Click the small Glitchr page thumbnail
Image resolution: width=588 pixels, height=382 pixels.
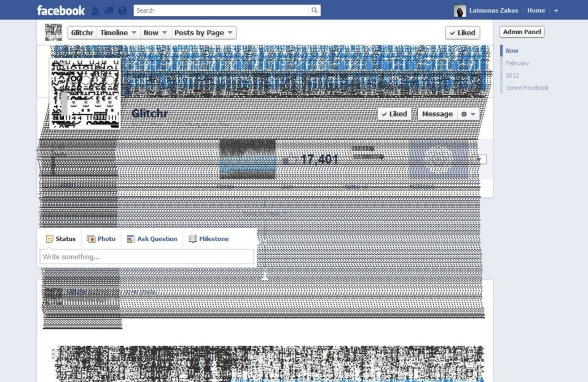click(x=53, y=32)
